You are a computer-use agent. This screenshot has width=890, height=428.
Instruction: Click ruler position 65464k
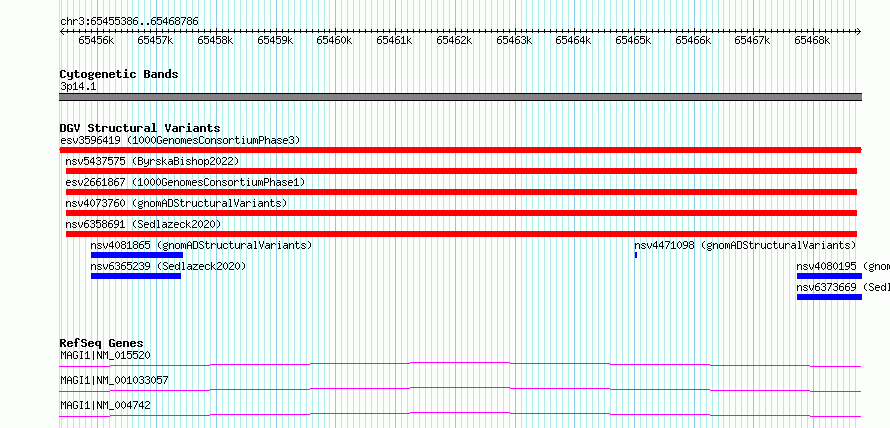574,40
